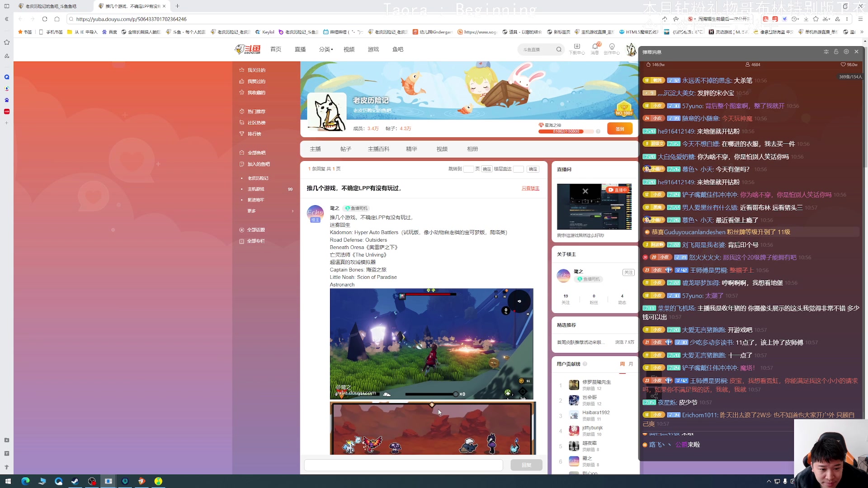Switch to the 主播 tab
The width and height of the screenshot is (868, 488).
pyautogui.click(x=316, y=149)
